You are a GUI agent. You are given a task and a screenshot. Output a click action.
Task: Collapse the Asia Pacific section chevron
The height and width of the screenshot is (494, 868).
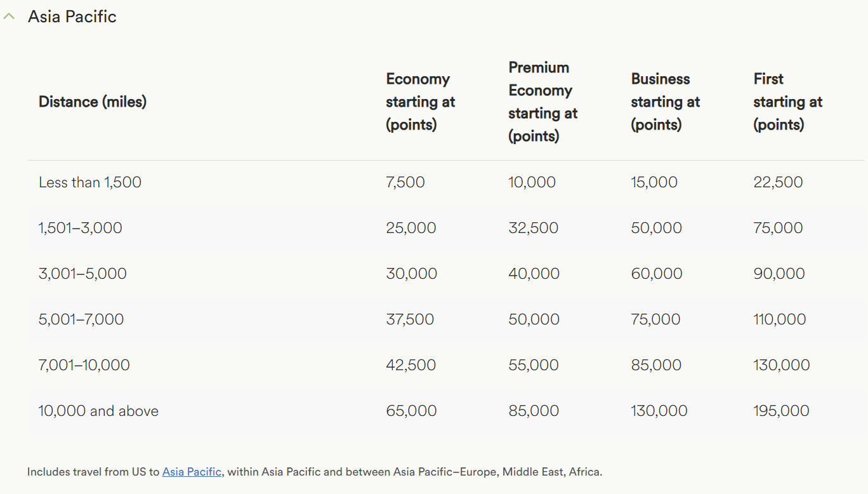click(9, 17)
